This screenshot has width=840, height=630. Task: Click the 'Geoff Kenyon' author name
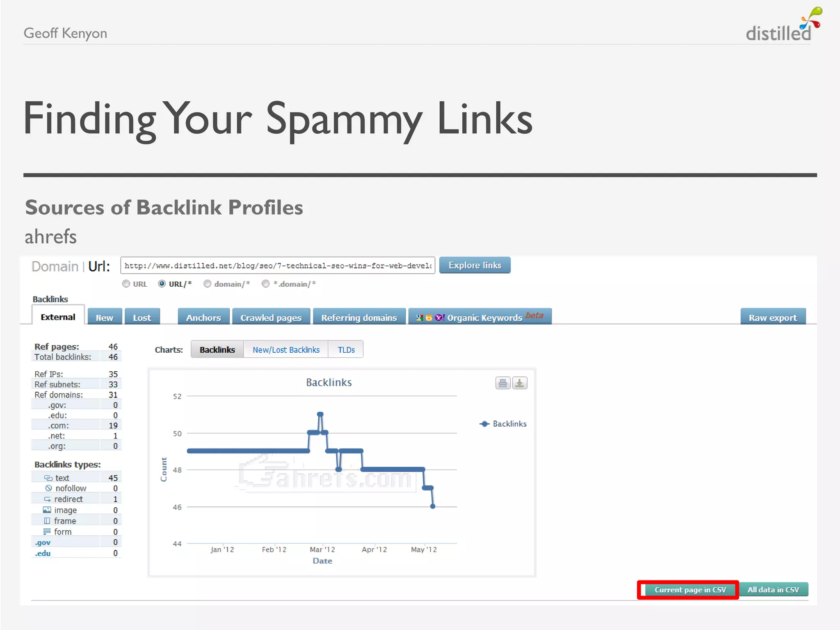(65, 33)
